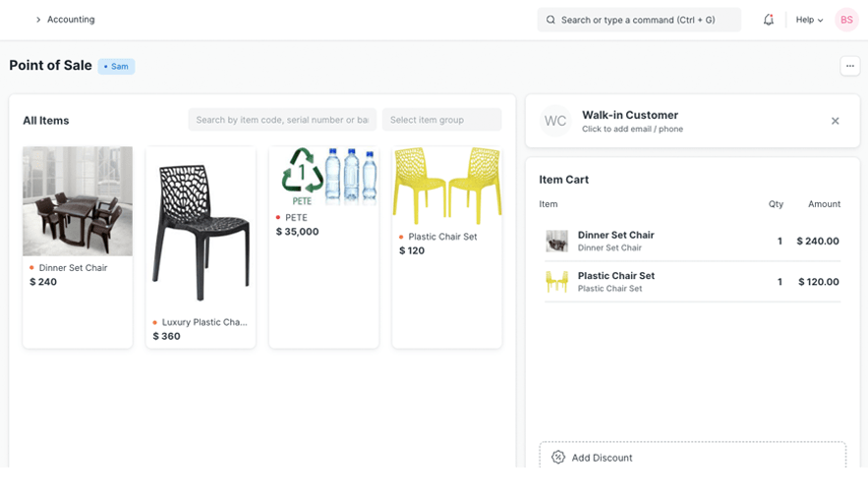Select the Dinner Set Chair cart row
Viewport: 868px width, 494px height.
tap(692, 242)
